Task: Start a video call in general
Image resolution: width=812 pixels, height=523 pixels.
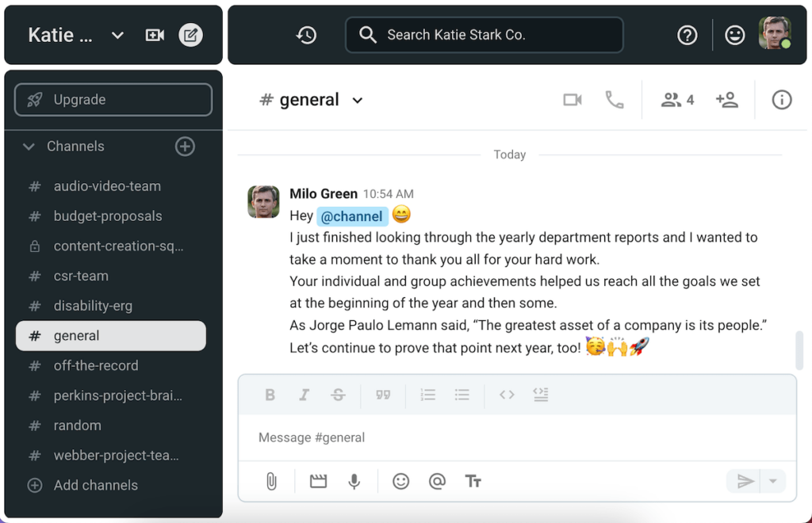Action: pos(573,100)
